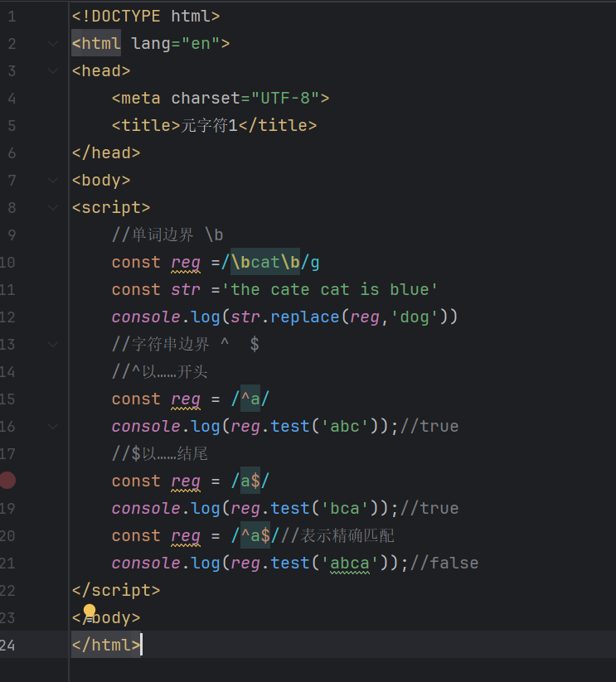Click the regex /\bcat\b/g
This screenshot has height=682, width=616.
270,262
